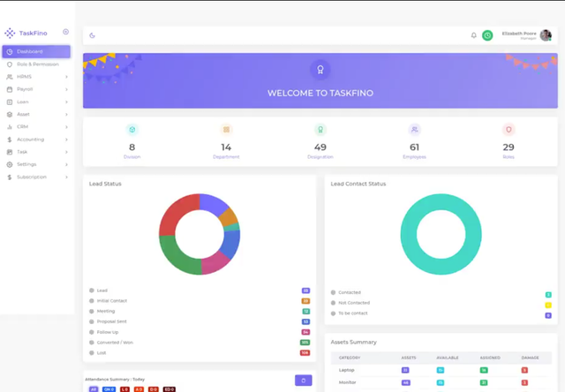This screenshot has height=392, width=565.
Task: Open Elizabeth Poore profile avatar
Action: coord(546,35)
